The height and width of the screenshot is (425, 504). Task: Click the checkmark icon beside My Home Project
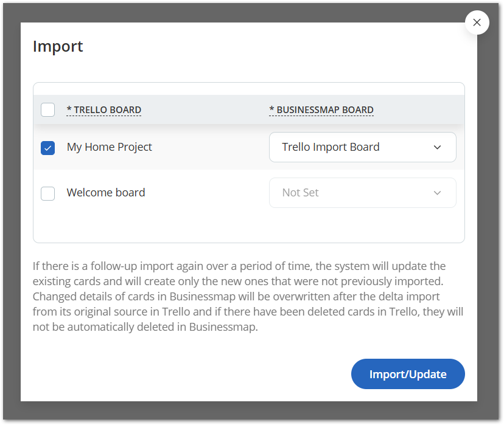47,148
